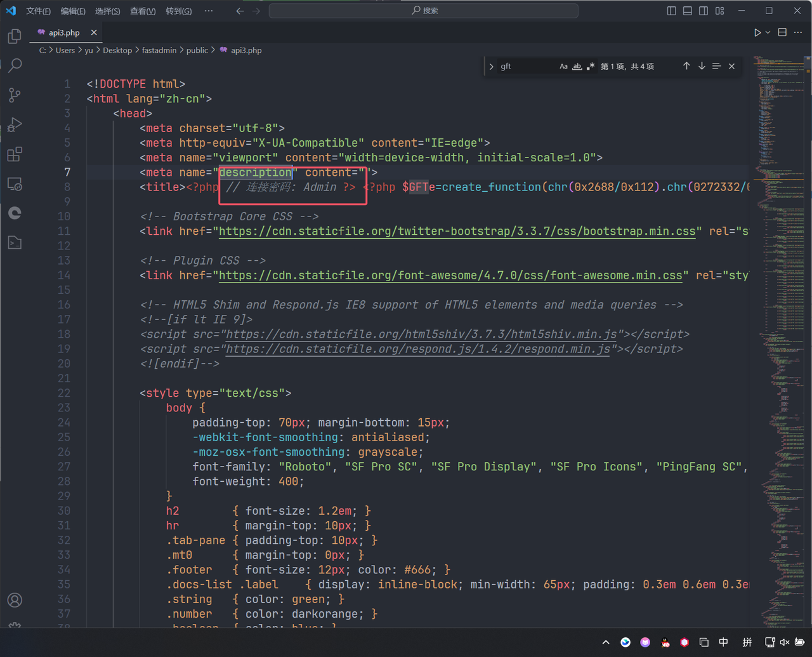This screenshot has height=657, width=812.
Task: Click the VS Code logo in title bar
Action: pos(11,11)
